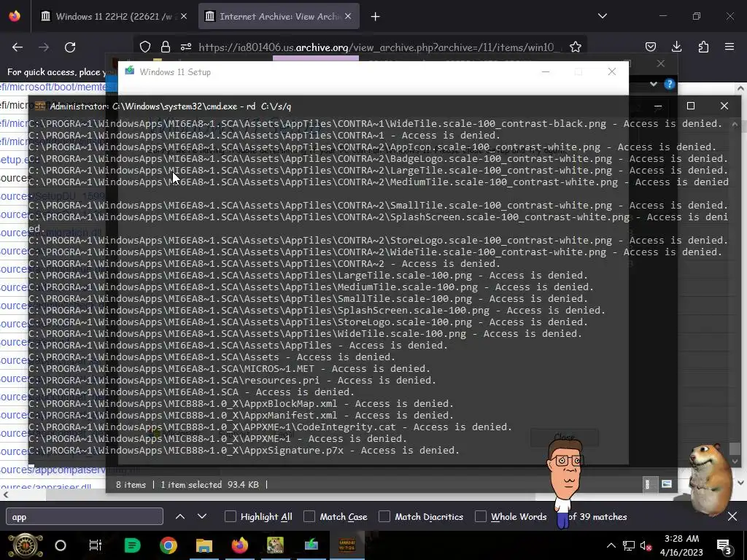Maximize the cmd.exe window
Screen dimensions: 747x560
click(x=691, y=106)
